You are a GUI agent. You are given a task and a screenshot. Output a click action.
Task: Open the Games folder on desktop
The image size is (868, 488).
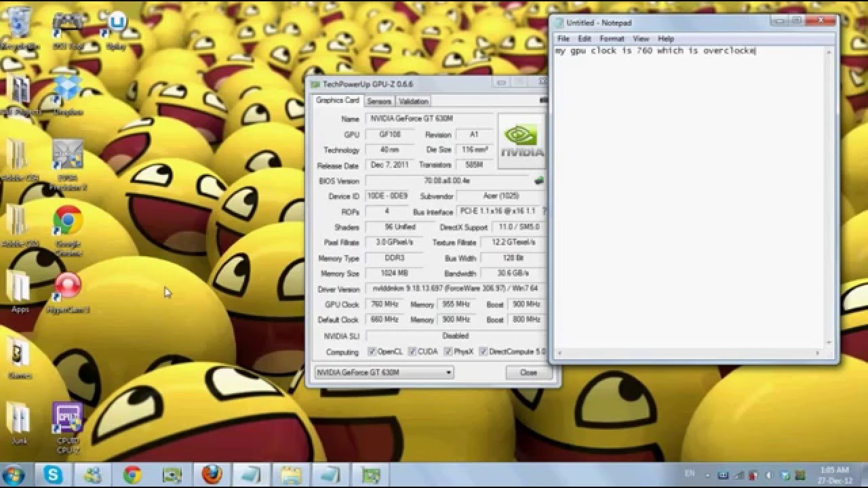(20, 358)
